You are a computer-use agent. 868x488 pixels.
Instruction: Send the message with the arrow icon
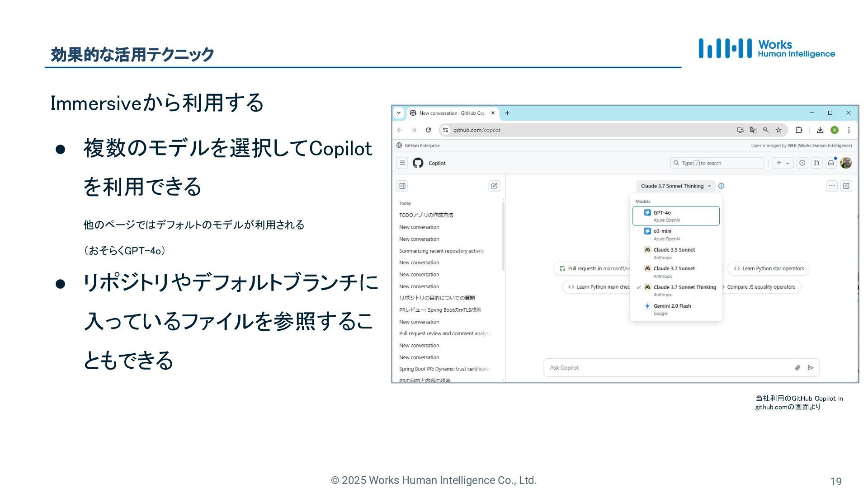[811, 368]
